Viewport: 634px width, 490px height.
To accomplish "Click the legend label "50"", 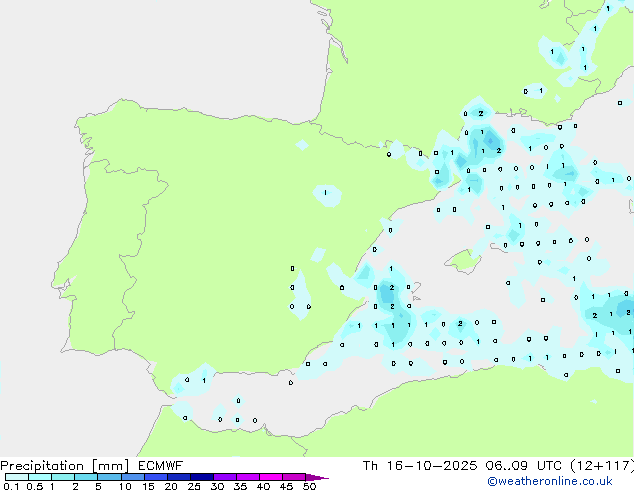I will pos(309,486).
